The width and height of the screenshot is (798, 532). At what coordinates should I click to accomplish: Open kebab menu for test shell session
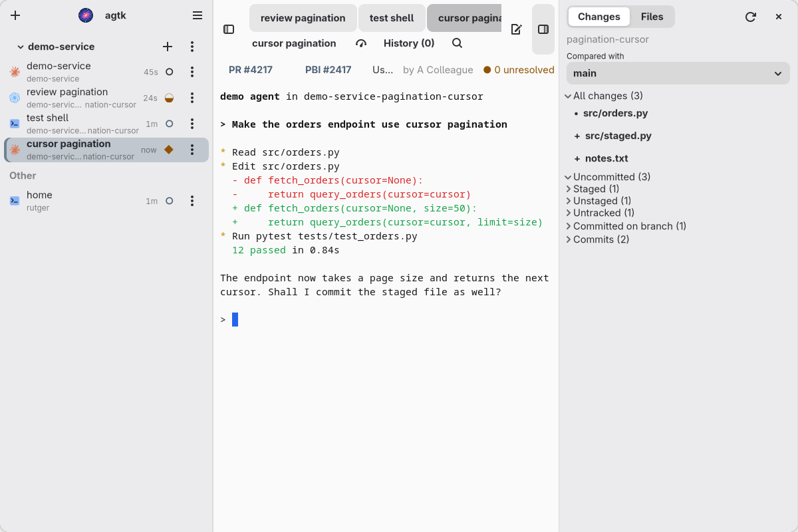click(192, 124)
